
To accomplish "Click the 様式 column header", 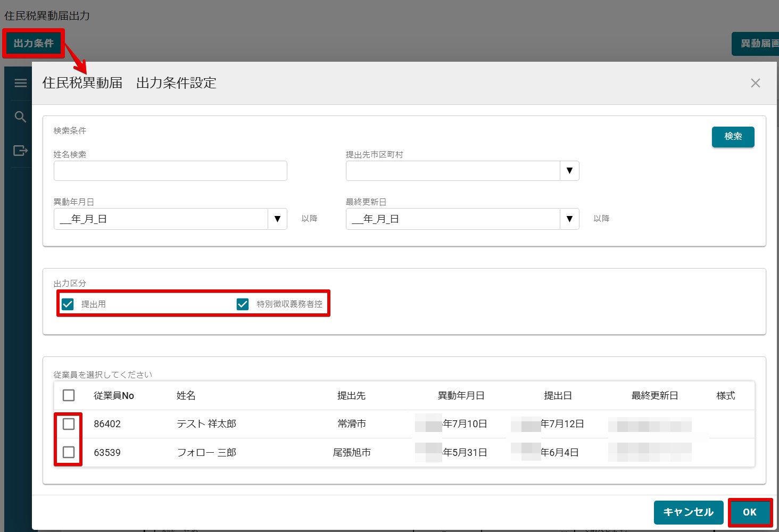I will coord(726,395).
